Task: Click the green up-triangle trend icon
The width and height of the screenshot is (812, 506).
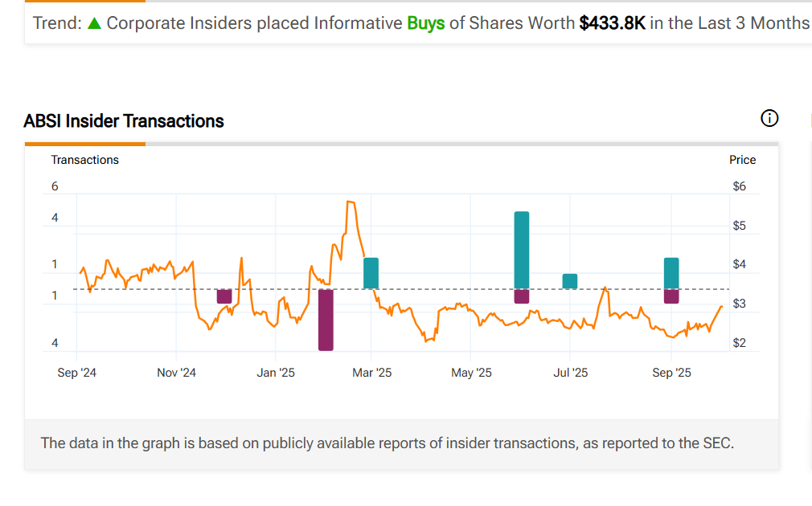Action: [94, 23]
